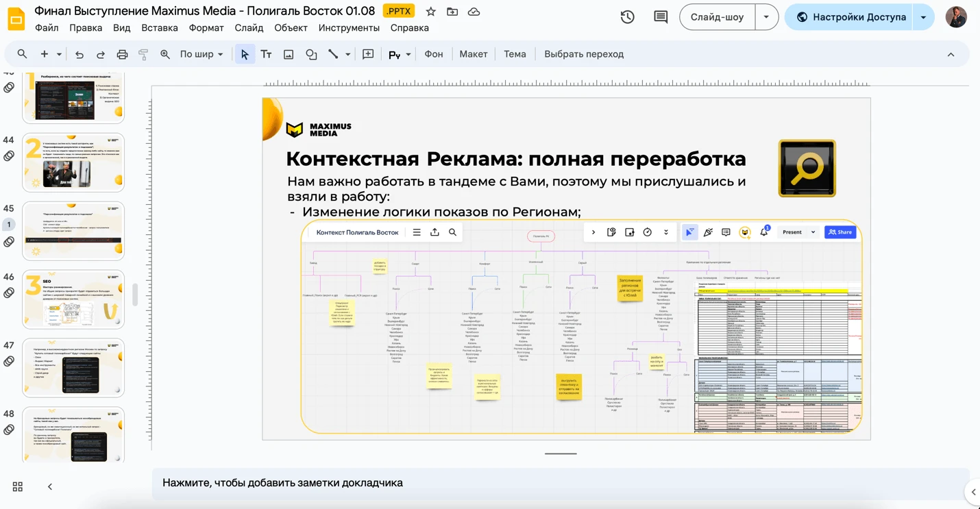Open grid view of slides

(x=18, y=486)
